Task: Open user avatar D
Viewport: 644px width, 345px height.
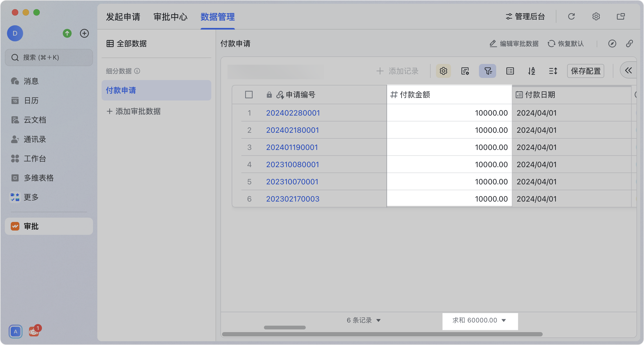Action: [x=15, y=33]
